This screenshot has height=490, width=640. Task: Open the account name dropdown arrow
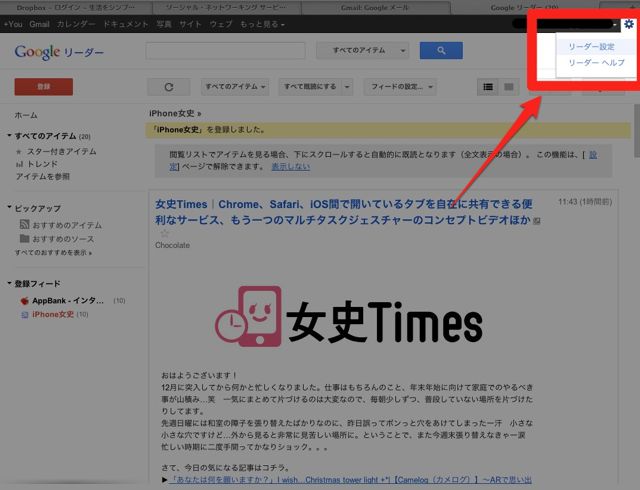click(x=615, y=25)
